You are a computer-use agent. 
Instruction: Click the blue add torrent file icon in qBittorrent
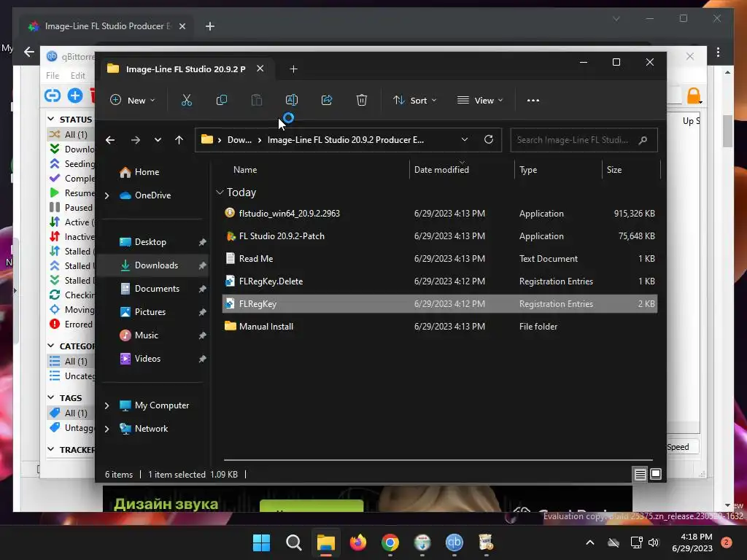pyautogui.click(x=75, y=96)
